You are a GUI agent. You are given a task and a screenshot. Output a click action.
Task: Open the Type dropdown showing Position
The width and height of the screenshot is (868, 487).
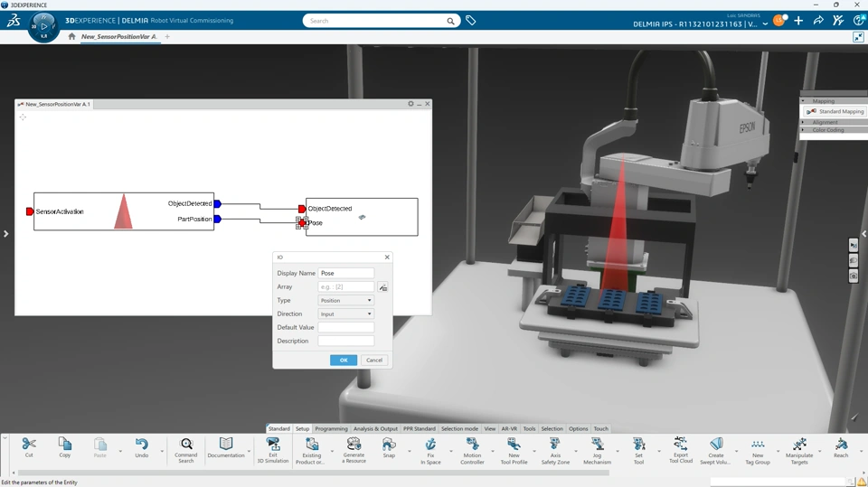click(x=346, y=300)
